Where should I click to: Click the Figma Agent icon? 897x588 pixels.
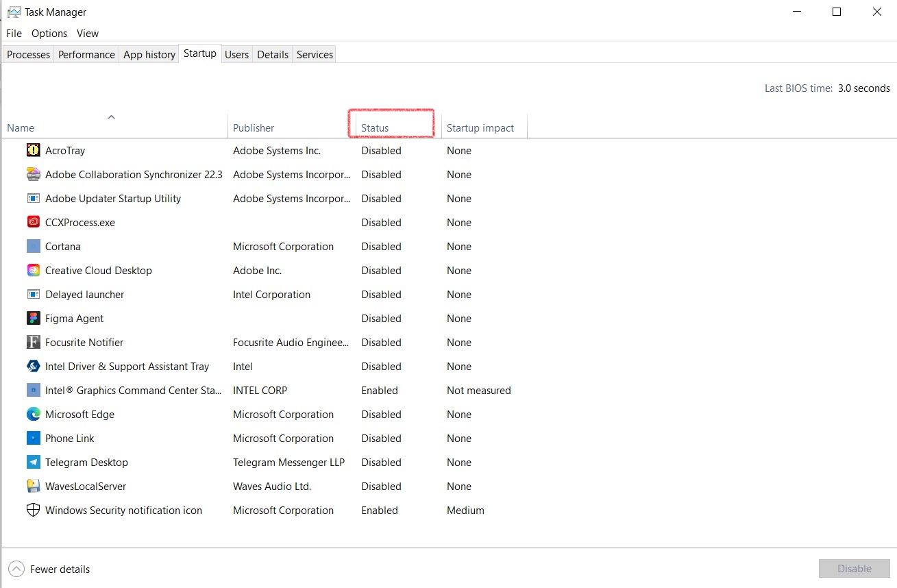33,318
